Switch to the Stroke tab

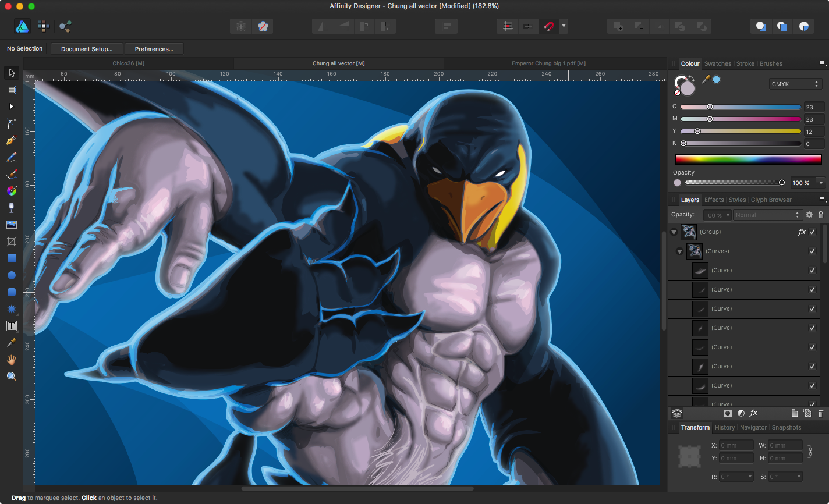pyautogui.click(x=745, y=63)
